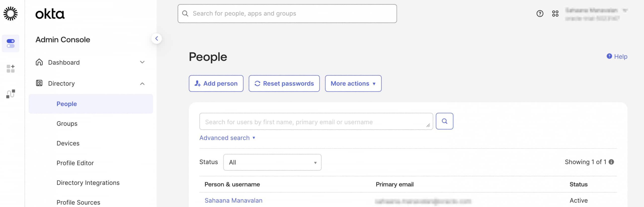Expand the More actions dropdown

coord(353,83)
